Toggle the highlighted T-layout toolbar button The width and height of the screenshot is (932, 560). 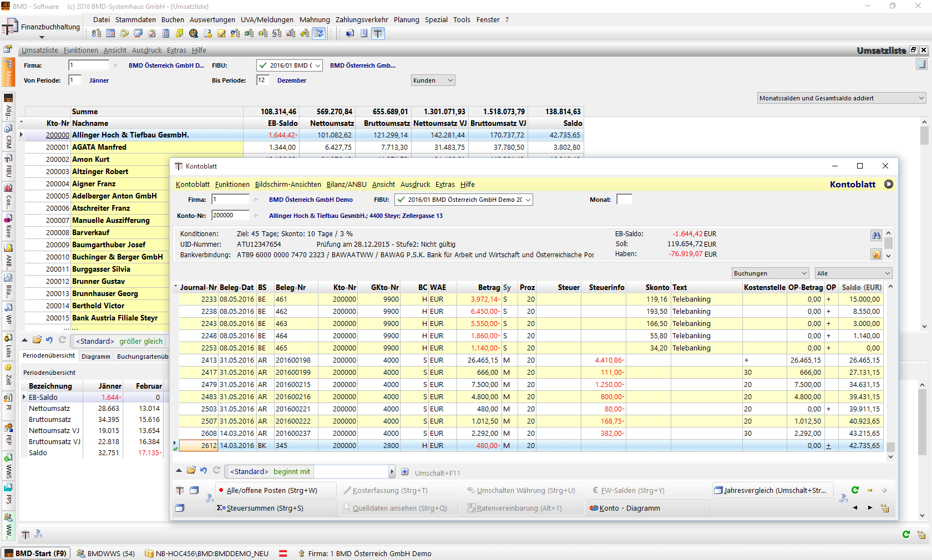(x=378, y=33)
